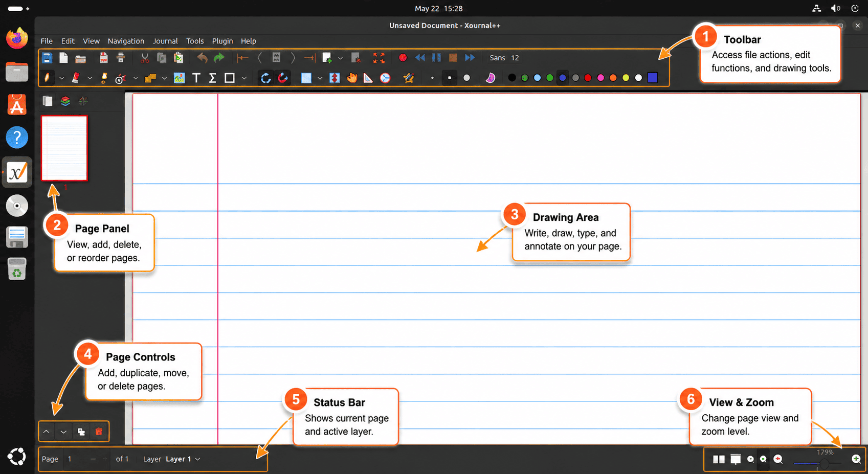Start audio recording with red circle
Screen dimensions: 868x474
click(403, 58)
